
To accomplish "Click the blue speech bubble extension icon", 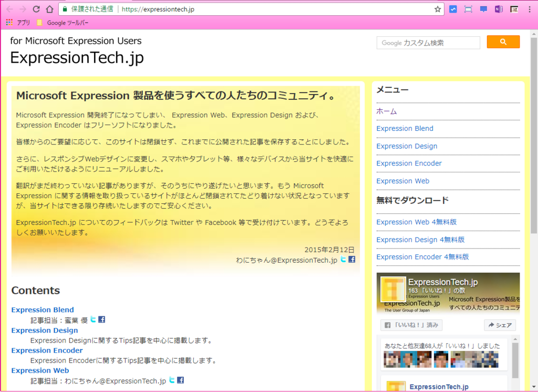I will (483, 9).
